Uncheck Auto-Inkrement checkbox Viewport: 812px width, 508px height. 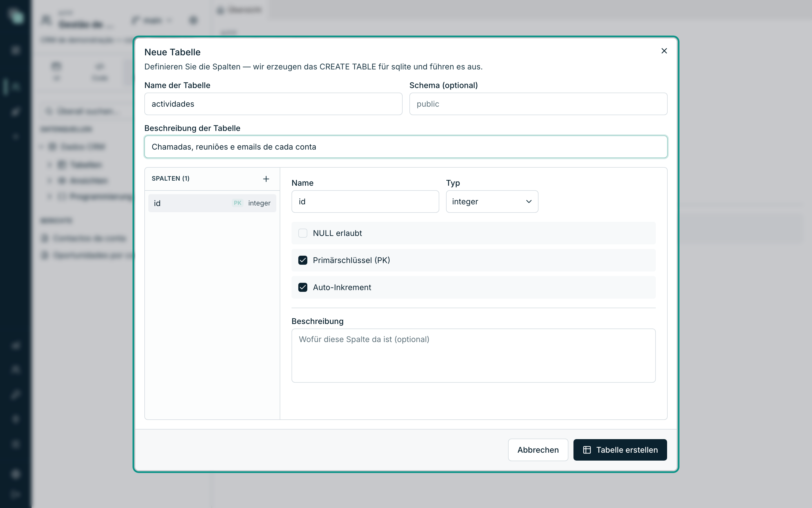(303, 288)
